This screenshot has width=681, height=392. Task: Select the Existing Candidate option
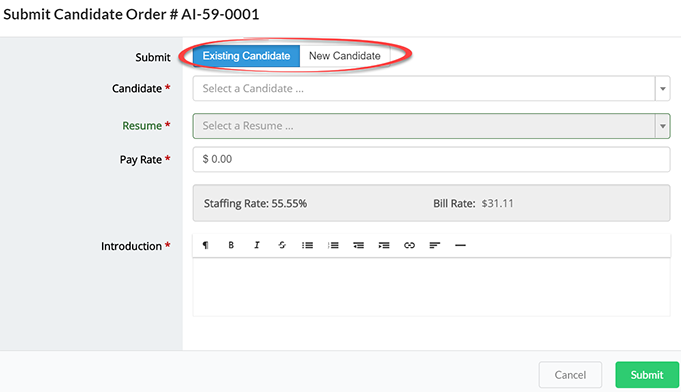[x=246, y=56]
